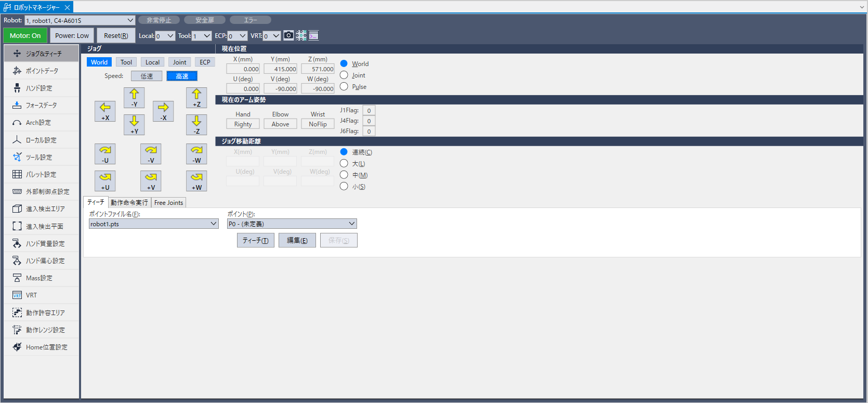Viewport: 868px width, 403px height.
Task: Switch to 動作命令実行 tab
Action: [x=129, y=203]
